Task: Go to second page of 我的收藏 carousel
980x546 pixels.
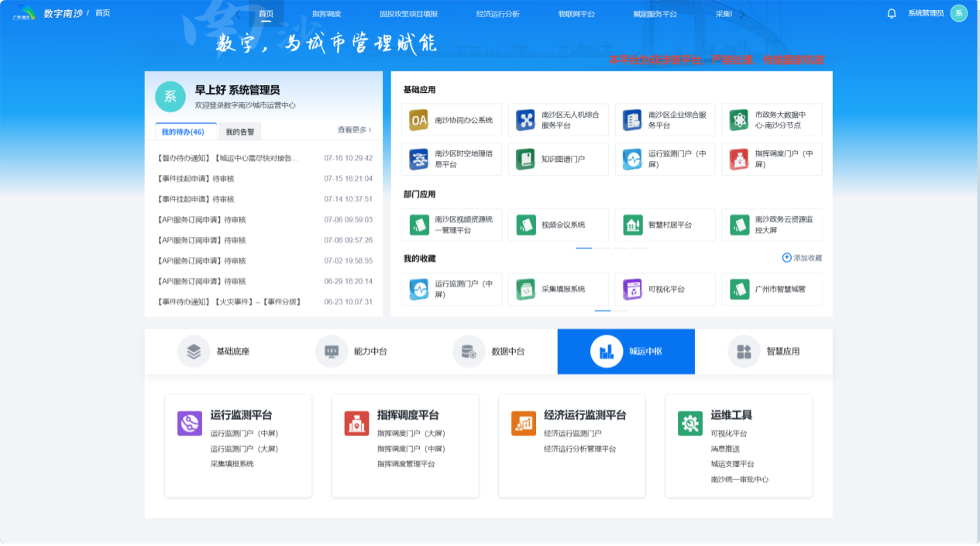Action: (x=621, y=311)
